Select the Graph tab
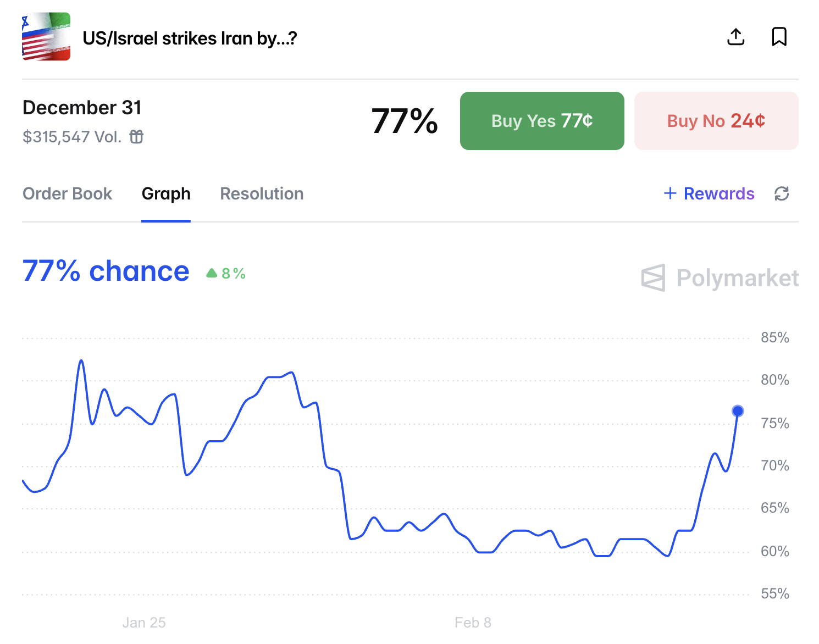This screenshot has width=819, height=644. pyautogui.click(x=166, y=193)
